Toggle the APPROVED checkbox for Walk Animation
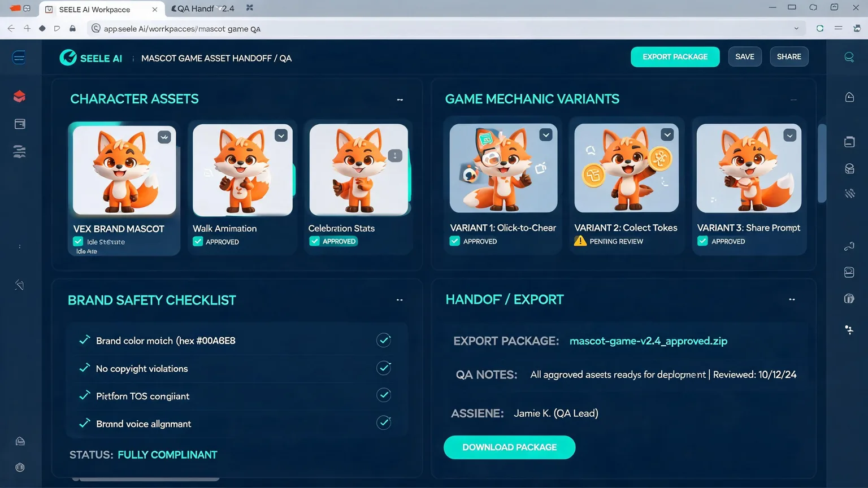Screen dimensions: 868x488 198,241
